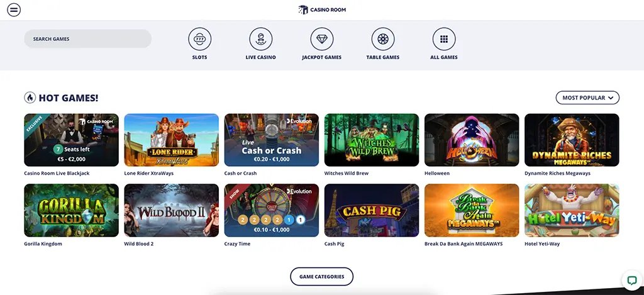Choose the Jackpot Games diamond icon
Viewport: 644px width, 295px height.
tap(321, 39)
